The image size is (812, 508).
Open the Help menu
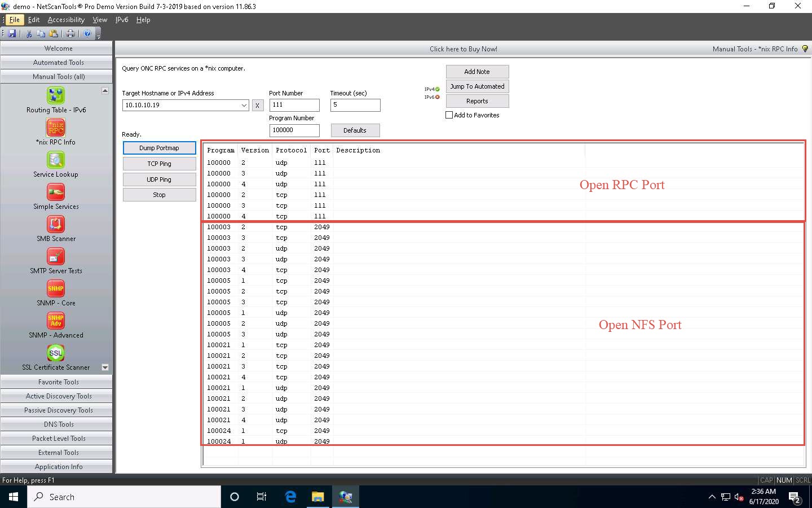coord(143,20)
